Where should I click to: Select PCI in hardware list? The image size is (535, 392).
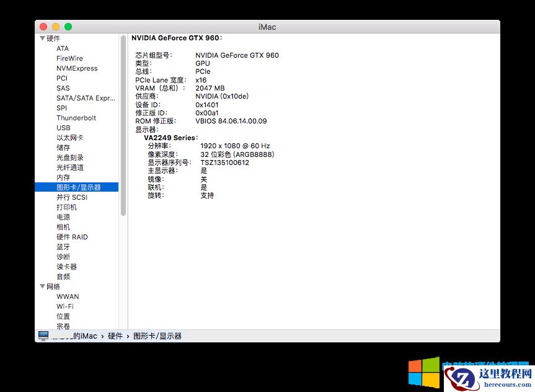(x=62, y=78)
